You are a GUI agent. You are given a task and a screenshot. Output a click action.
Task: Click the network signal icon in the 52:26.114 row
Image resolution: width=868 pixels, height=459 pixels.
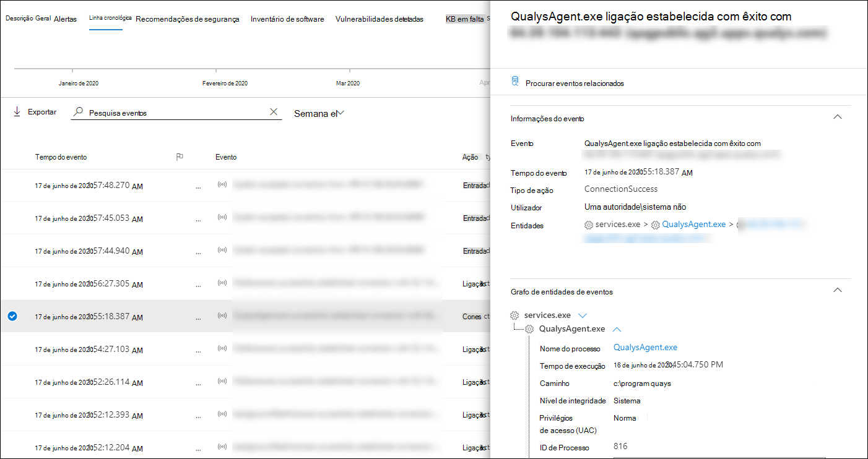(x=222, y=382)
